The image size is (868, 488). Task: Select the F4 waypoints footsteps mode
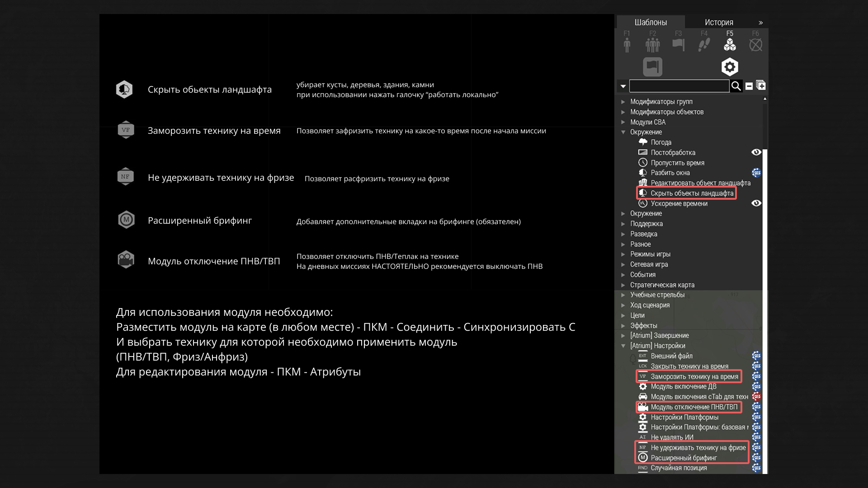point(704,42)
